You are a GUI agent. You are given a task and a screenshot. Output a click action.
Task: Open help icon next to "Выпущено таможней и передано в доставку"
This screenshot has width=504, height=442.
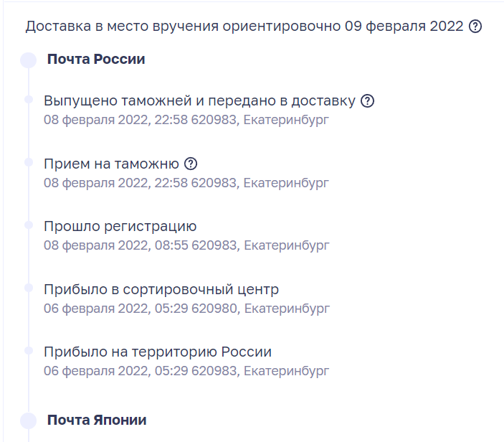[367, 101]
